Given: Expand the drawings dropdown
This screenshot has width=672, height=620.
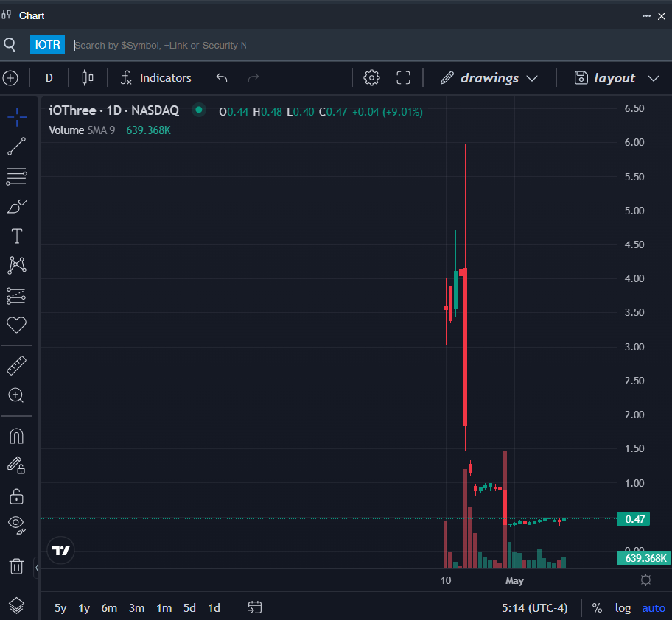Looking at the screenshot, I should 489,78.
